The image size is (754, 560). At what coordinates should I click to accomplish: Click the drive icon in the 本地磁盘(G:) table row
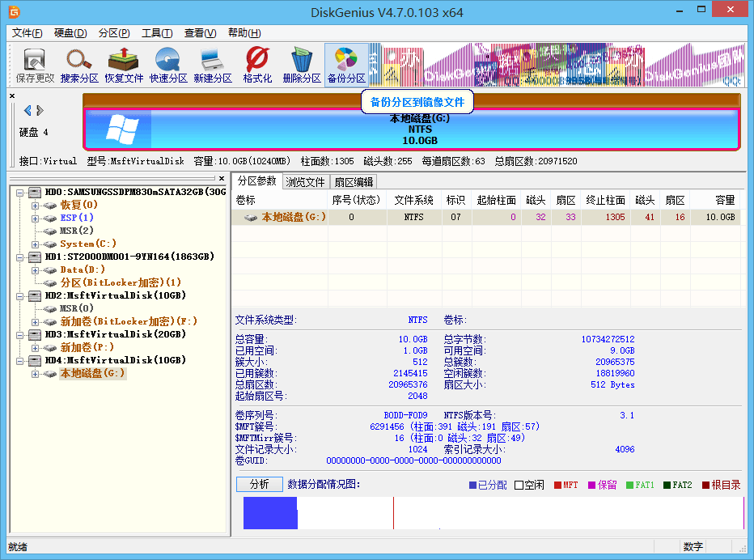click(251, 218)
